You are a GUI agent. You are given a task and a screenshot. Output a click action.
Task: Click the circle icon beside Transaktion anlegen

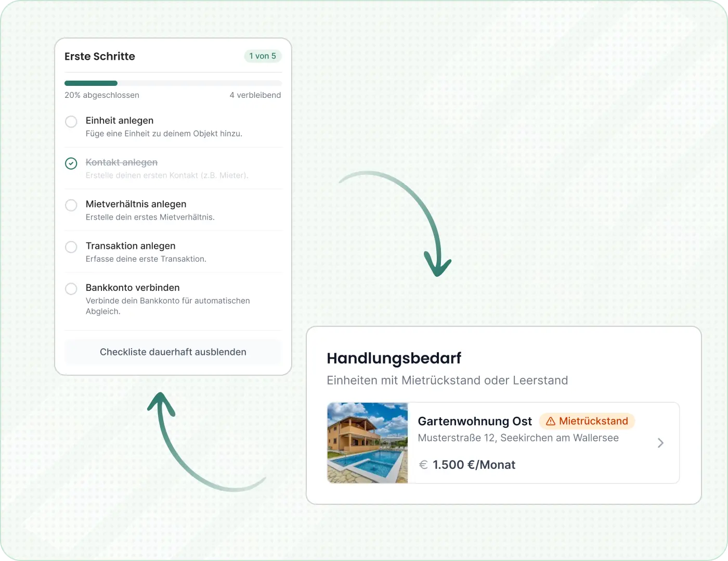tap(71, 247)
